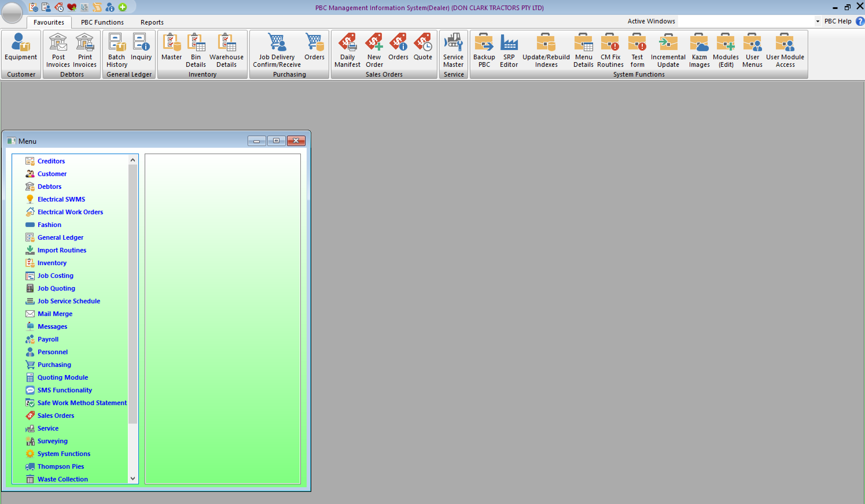Launch Backup PBC
This screenshot has width=865, height=504.
[x=484, y=50]
